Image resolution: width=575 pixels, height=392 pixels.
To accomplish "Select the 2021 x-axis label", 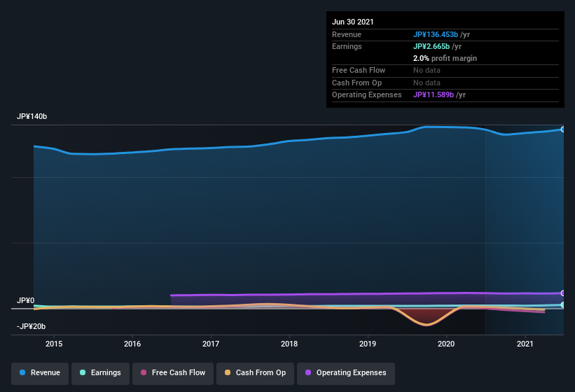I will tap(525, 344).
